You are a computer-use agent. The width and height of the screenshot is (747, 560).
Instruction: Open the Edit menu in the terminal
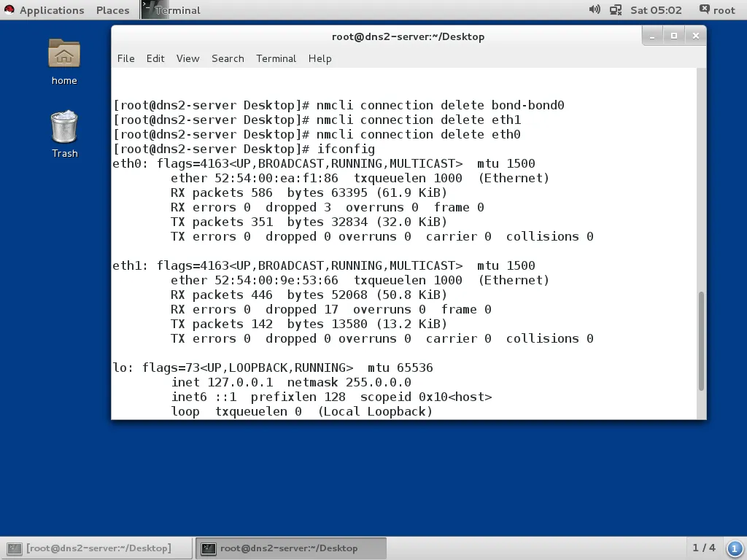click(x=155, y=58)
